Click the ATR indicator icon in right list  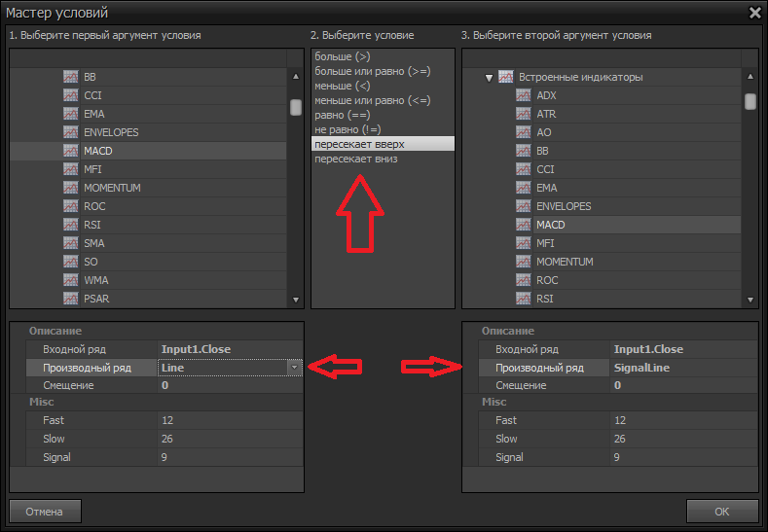[x=523, y=114]
